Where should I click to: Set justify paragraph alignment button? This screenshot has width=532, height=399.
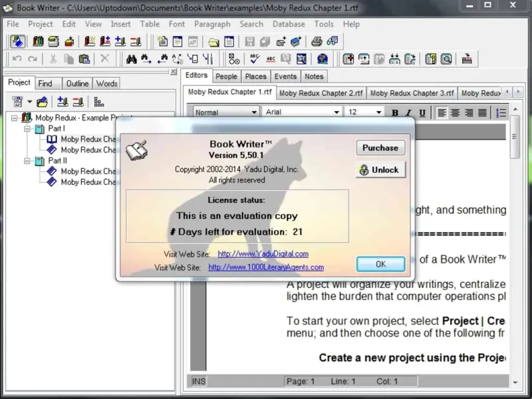[x=482, y=112]
